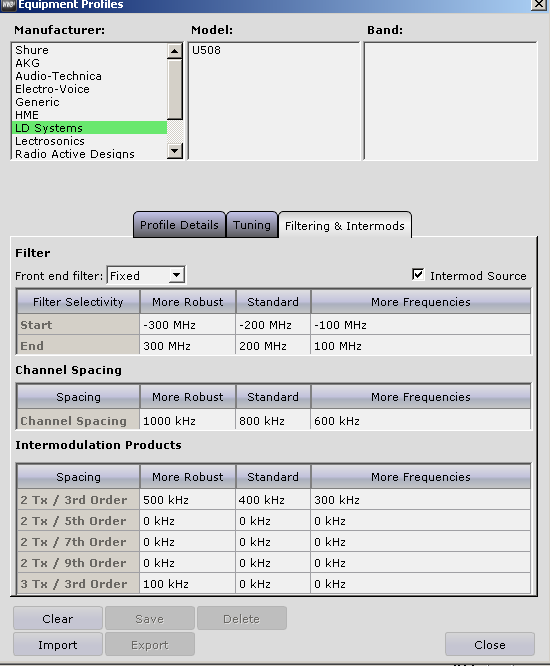Edit the More Robust Start -300 MHz cell

(x=188, y=325)
